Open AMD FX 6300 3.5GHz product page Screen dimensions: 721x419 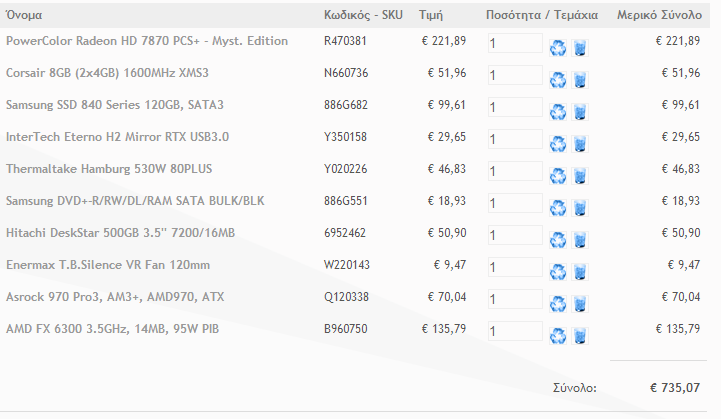[112, 329]
